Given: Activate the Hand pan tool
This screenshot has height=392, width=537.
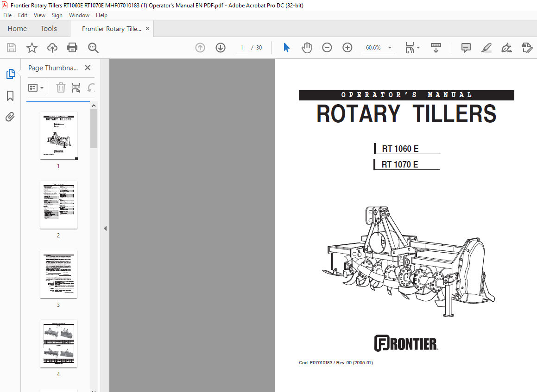Looking at the screenshot, I should tap(307, 48).
